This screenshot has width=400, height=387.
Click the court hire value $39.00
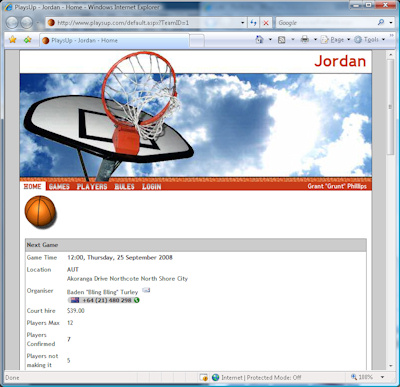tap(76, 311)
